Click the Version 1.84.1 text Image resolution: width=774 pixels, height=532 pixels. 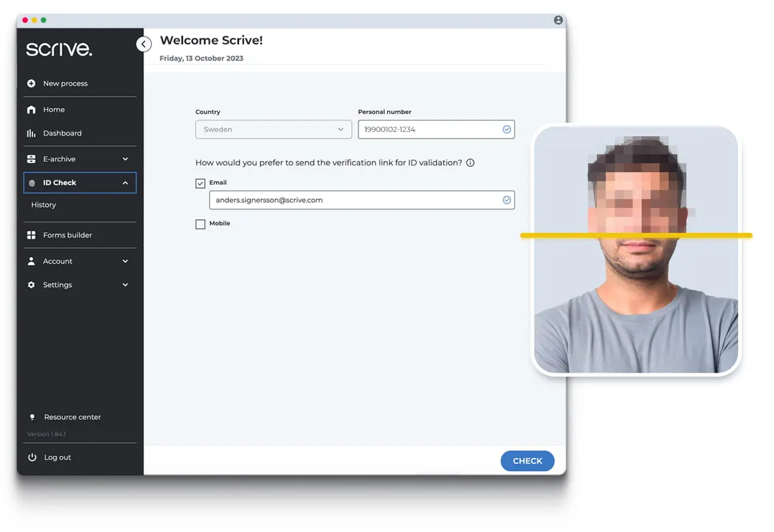click(x=46, y=434)
